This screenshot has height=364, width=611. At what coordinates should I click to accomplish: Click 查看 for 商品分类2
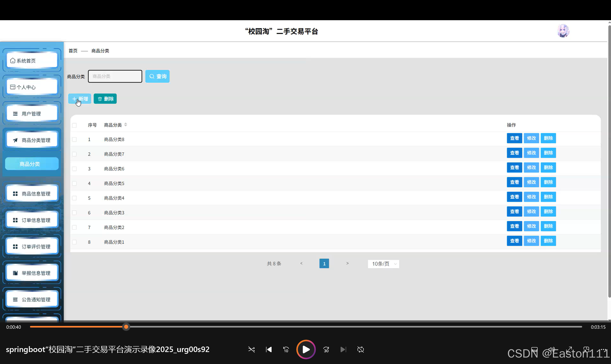(x=514, y=226)
